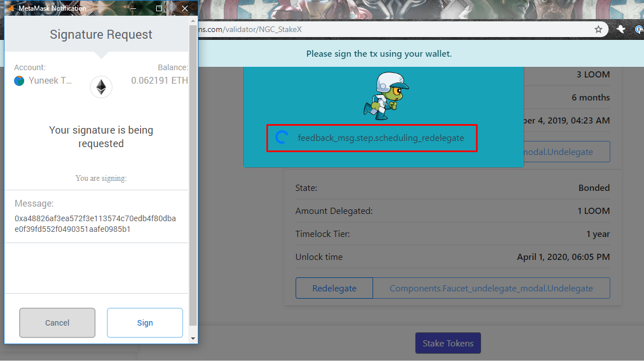Click the 3 LOOM value

593,75
